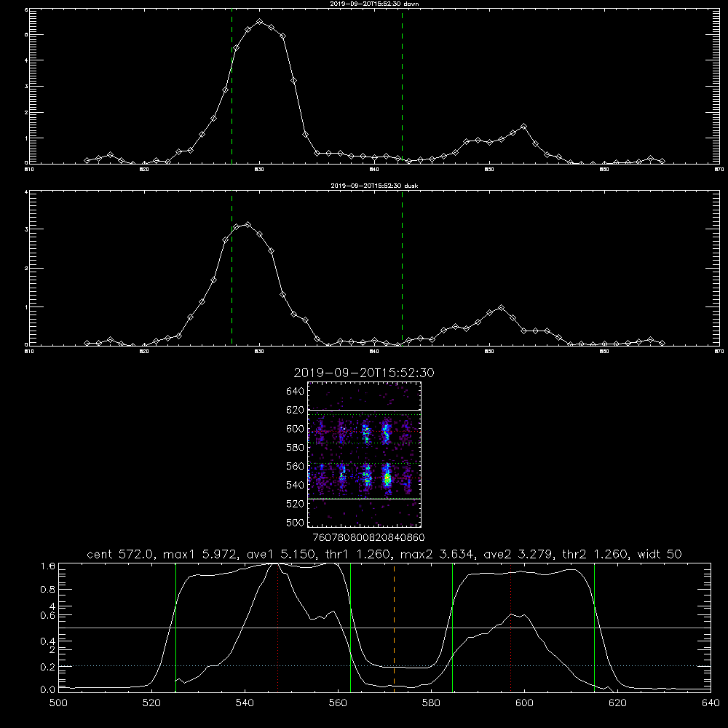Click red dotted peak line near 547
Screen dimensions: 728x728
point(277,627)
